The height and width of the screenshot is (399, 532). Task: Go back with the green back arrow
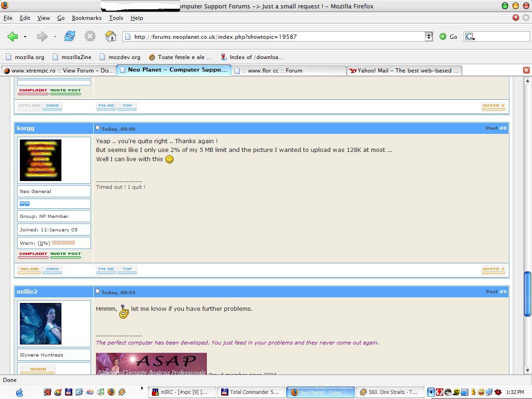click(13, 36)
